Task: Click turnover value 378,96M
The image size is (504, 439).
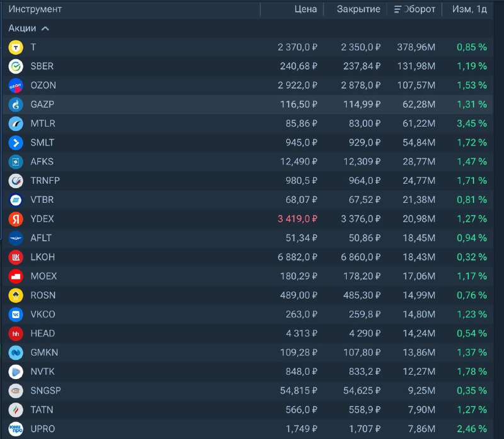Action: [416, 47]
